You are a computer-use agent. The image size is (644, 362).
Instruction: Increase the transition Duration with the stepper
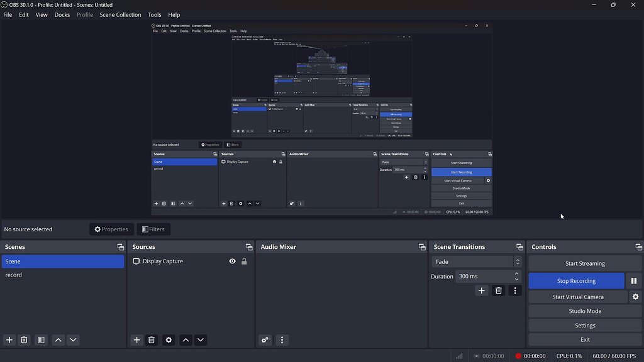(518, 273)
